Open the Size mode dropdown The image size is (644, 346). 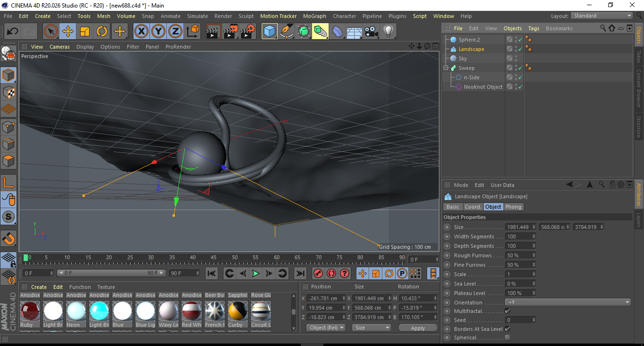tap(372, 328)
